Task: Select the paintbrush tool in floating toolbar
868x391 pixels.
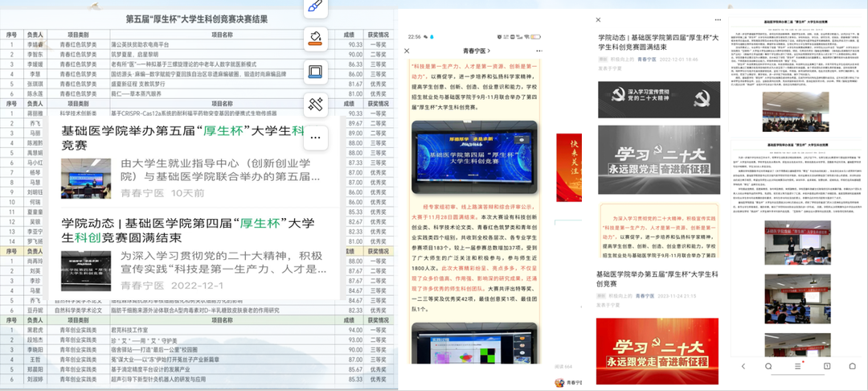Action: click(x=316, y=7)
